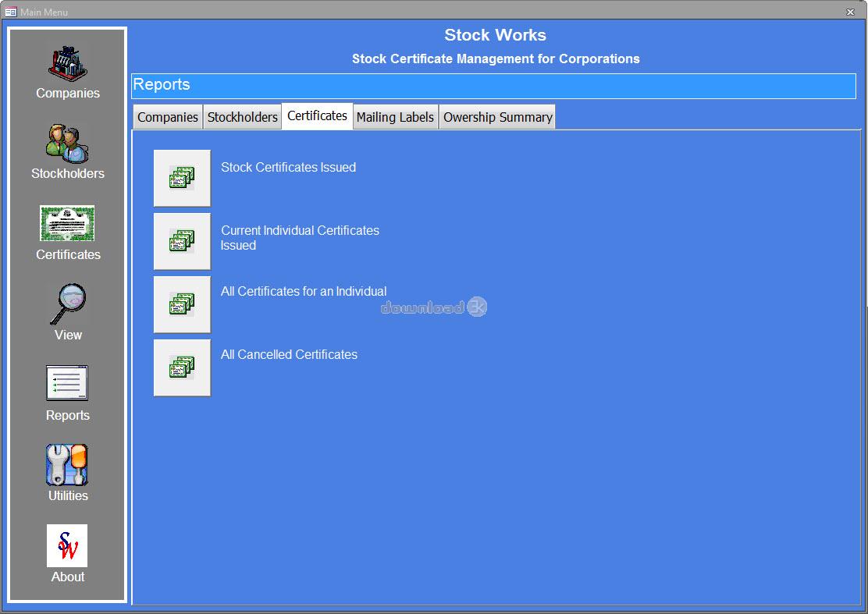Viewport: 868px width, 614px height.
Task: Click the Reports sidebar label text
Action: pos(68,415)
